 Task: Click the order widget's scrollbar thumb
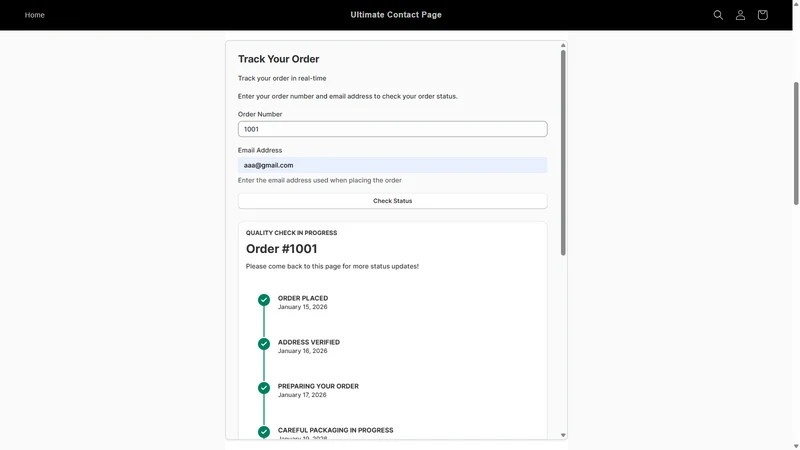tap(563, 153)
